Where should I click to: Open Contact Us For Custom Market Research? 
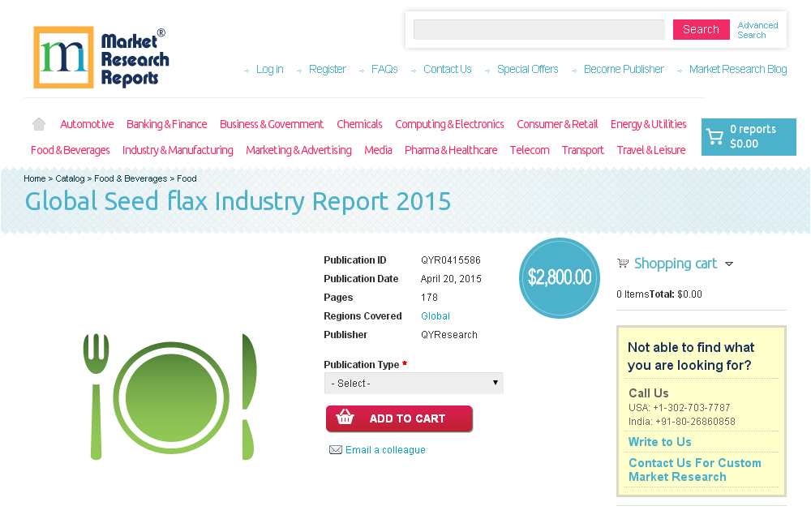pyautogui.click(x=695, y=470)
